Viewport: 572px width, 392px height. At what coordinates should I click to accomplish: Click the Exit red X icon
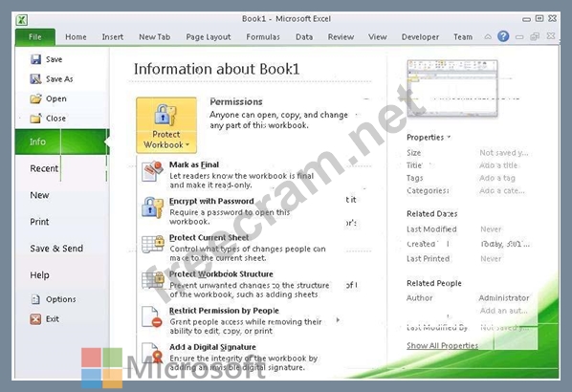pos(35,319)
